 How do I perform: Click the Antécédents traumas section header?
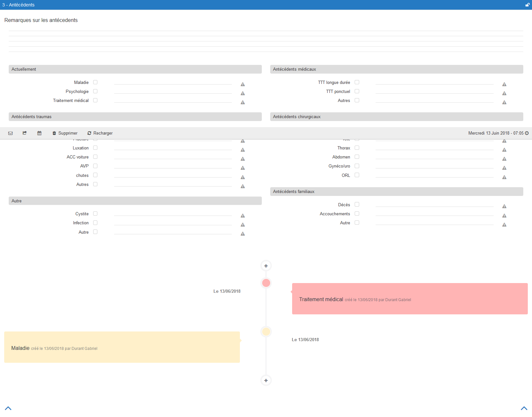135,117
